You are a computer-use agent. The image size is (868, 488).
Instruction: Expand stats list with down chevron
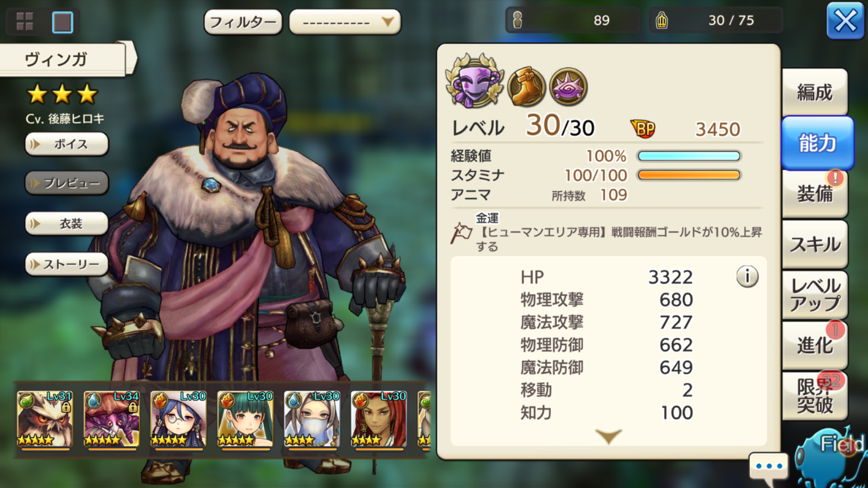click(608, 436)
